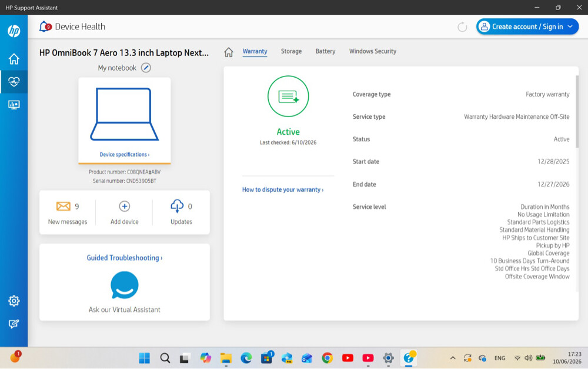Edit the My notebook nickname pencil

coord(146,68)
